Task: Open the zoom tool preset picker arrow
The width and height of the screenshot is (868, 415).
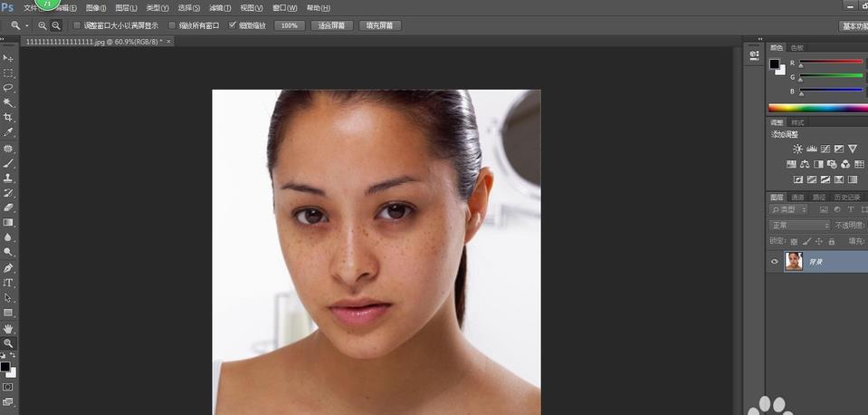Action: [x=27, y=25]
